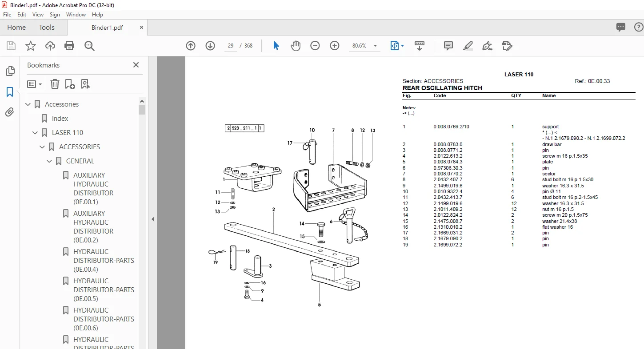Screen dimensions: 644x349
Task: Collapse the ACCESSORIES sub-bookmark
Action: coord(43,147)
